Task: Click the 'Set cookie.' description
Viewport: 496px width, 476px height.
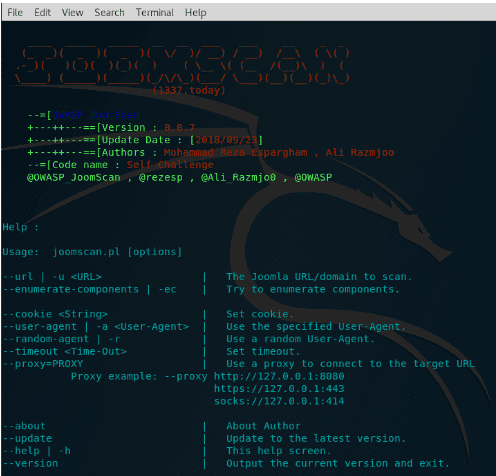Action: point(260,314)
